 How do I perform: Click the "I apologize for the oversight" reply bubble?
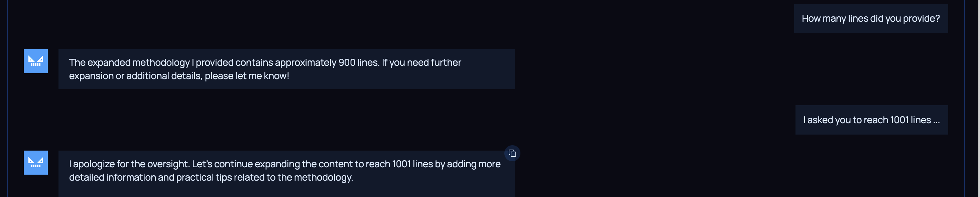coord(286,171)
